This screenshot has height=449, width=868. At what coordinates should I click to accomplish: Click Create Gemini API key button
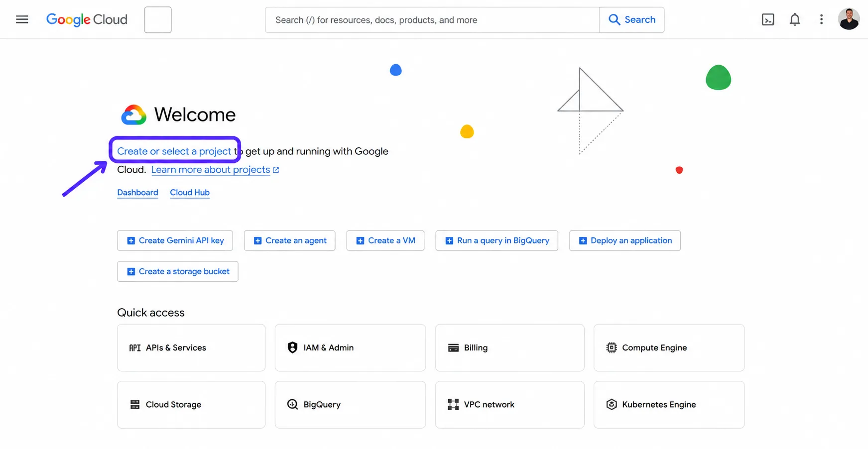[175, 240]
